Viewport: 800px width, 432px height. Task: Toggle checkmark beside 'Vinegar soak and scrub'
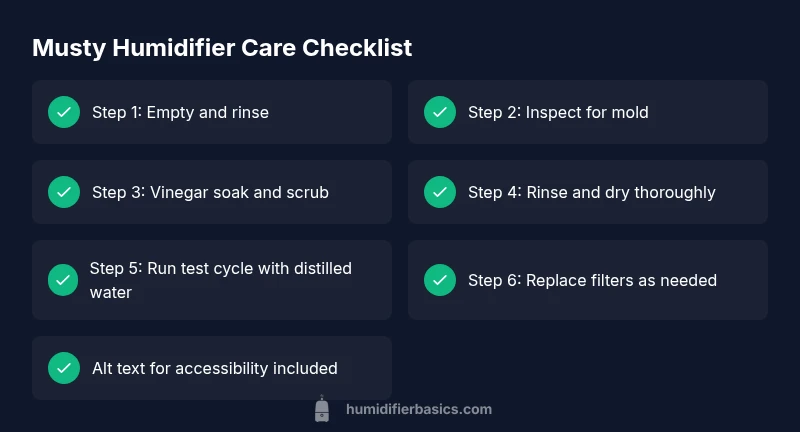tap(64, 192)
